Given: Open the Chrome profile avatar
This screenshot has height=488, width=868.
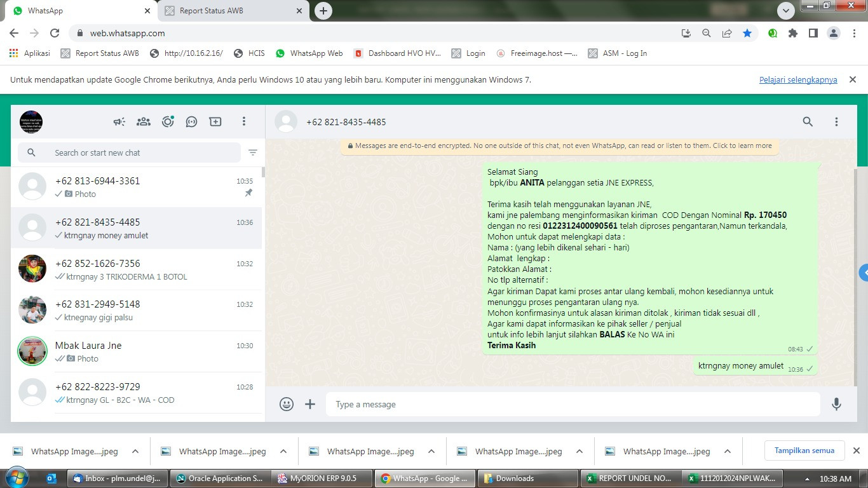Looking at the screenshot, I should pos(834,33).
